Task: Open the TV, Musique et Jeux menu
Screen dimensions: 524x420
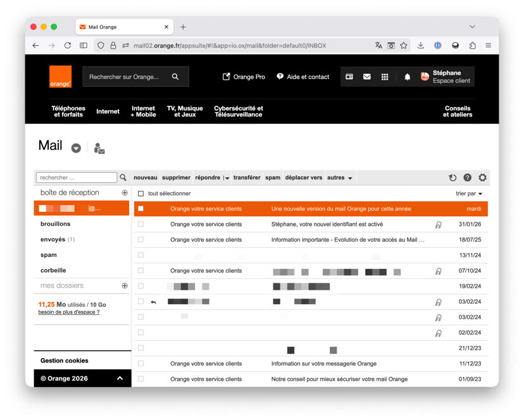Action: point(185,111)
